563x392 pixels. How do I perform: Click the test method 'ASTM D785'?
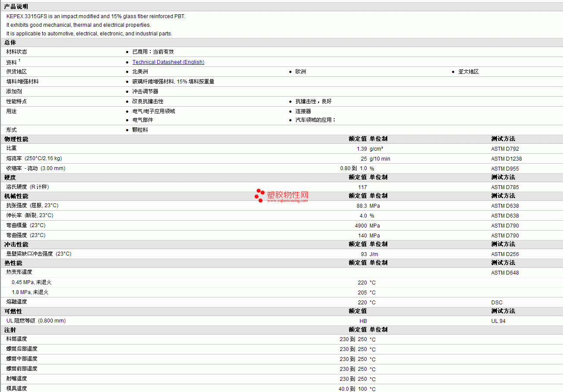click(x=505, y=187)
